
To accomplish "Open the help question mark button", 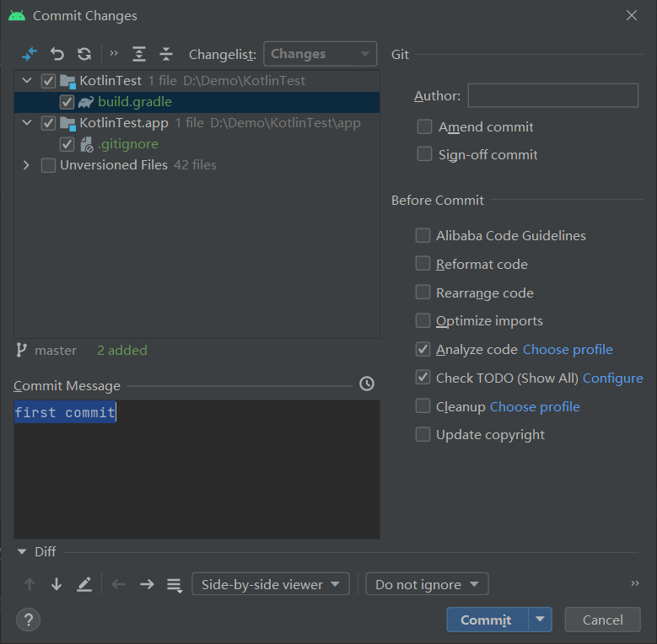I will [x=29, y=620].
